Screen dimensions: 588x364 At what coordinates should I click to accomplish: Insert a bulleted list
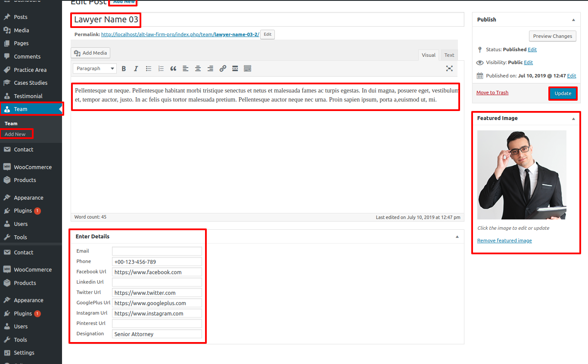point(149,68)
